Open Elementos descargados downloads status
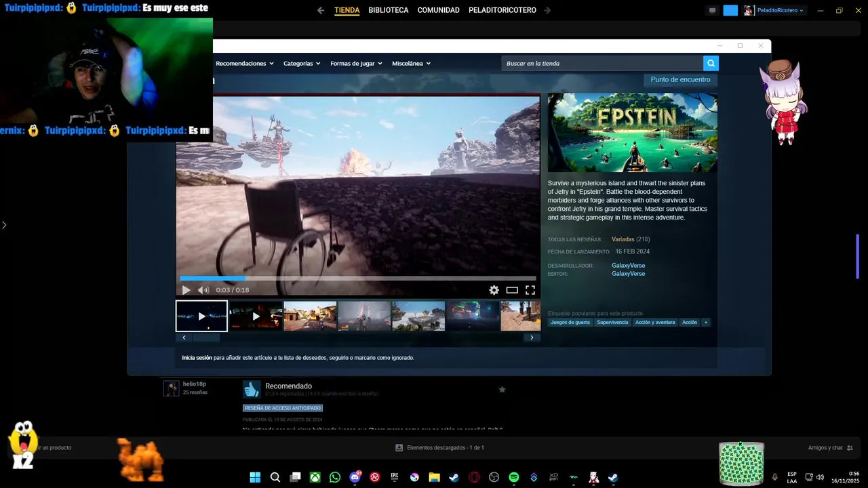 [x=440, y=448]
